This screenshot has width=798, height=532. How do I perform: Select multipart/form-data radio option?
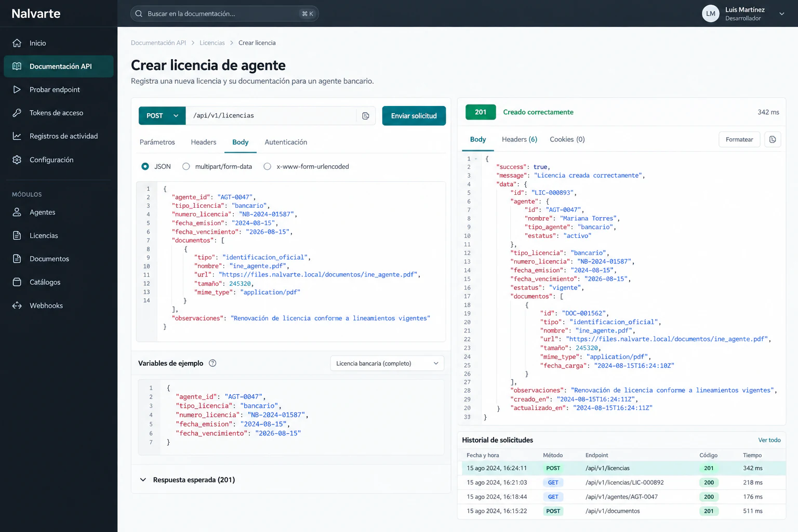(x=186, y=166)
